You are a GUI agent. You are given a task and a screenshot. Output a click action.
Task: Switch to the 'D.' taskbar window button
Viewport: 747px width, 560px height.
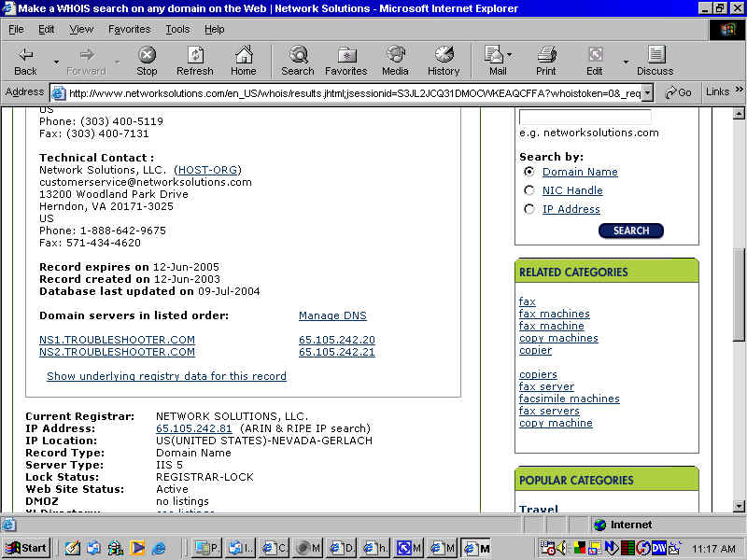(x=342, y=548)
